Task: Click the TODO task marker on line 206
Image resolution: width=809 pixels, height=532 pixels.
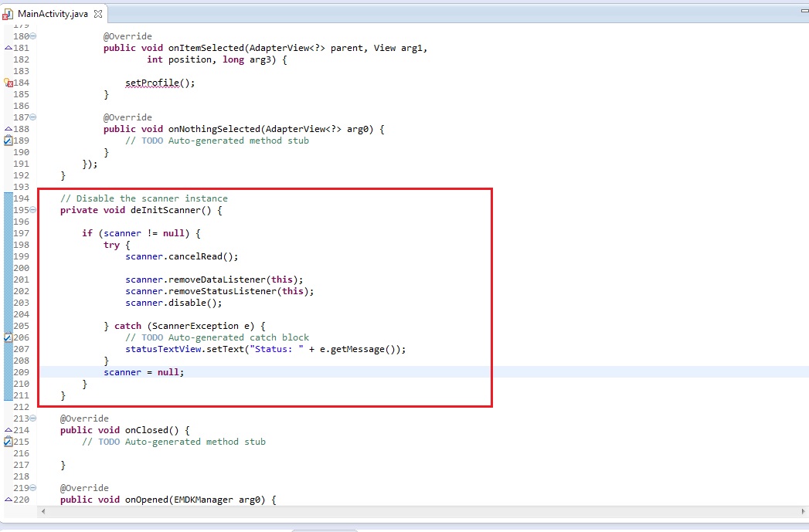Action: coord(8,337)
